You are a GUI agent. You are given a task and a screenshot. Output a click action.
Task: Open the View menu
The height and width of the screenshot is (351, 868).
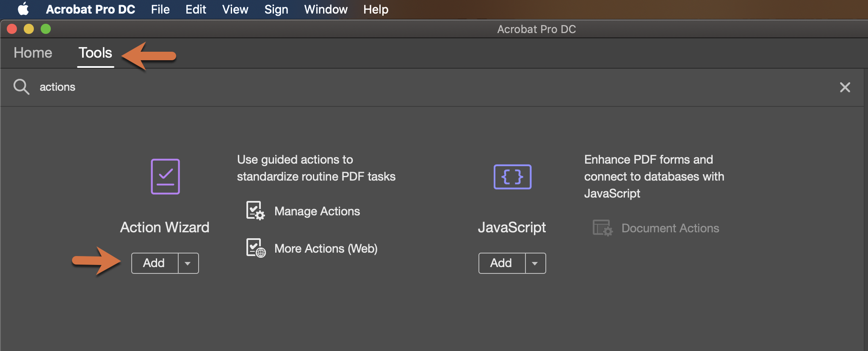click(x=235, y=9)
